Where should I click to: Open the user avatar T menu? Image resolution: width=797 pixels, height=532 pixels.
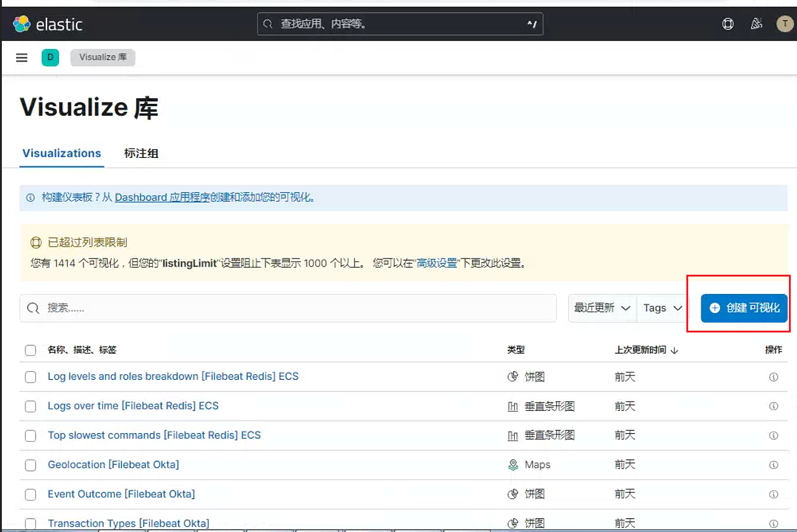pyautogui.click(x=785, y=24)
